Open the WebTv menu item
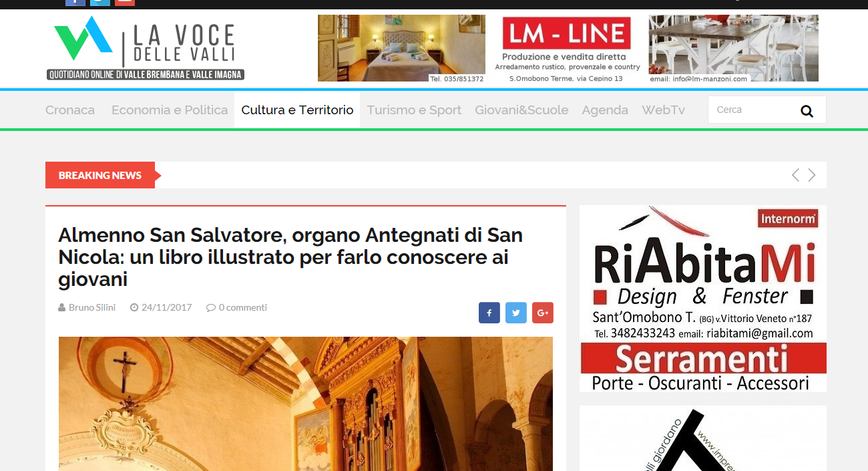 click(x=663, y=110)
